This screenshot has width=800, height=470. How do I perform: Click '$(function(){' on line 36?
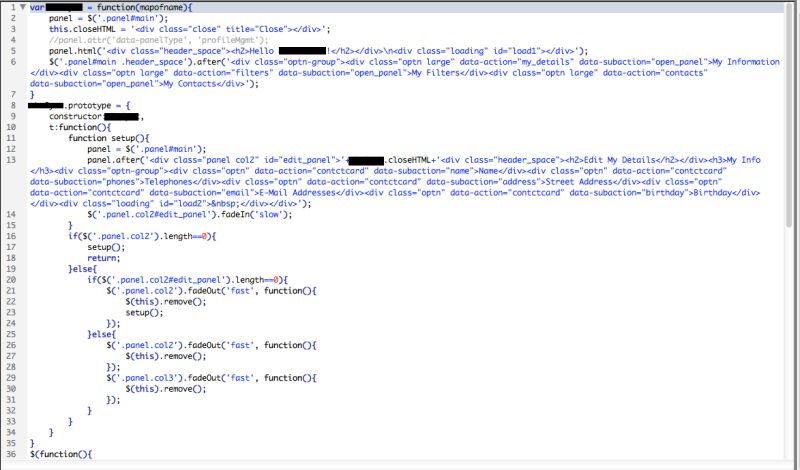(x=61, y=454)
